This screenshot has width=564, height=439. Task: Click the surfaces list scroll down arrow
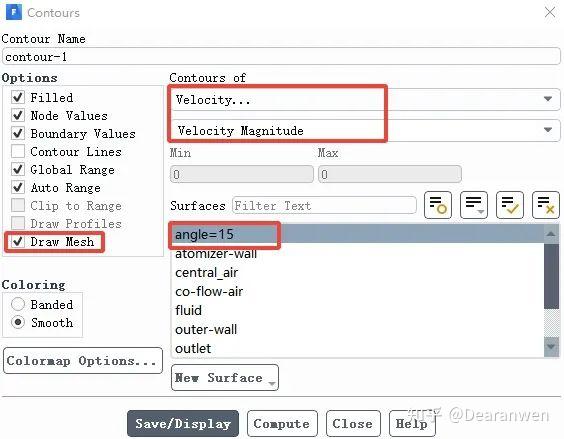(x=551, y=347)
